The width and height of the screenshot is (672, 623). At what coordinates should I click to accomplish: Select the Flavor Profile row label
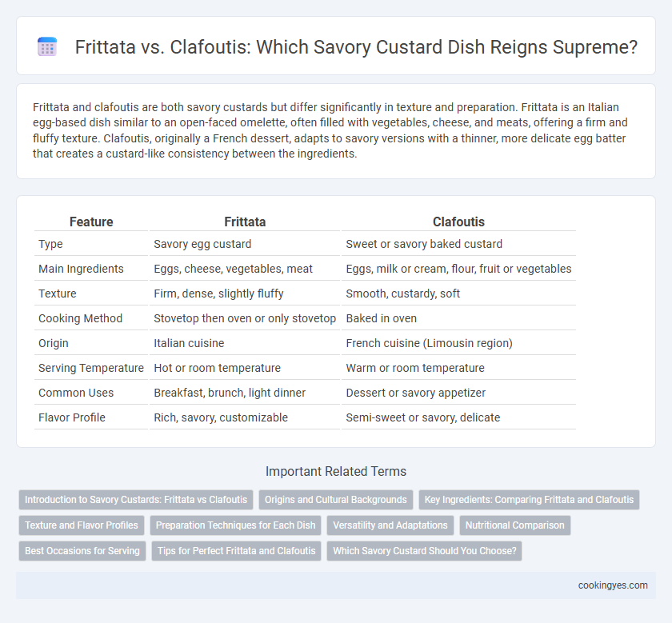pyautogui.click(x=71, y=417)
